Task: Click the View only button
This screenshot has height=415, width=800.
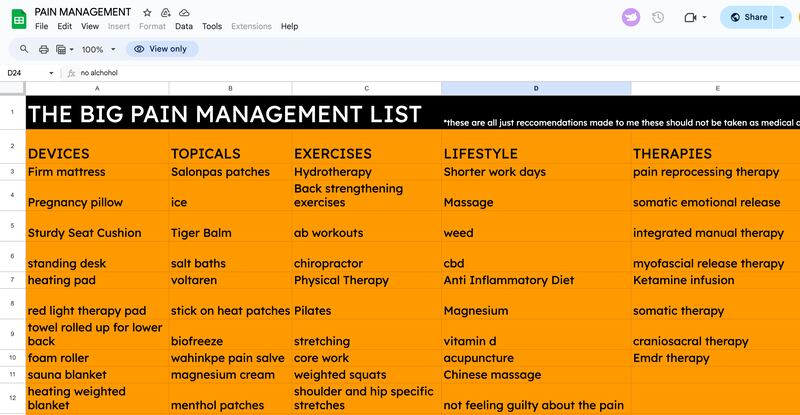Action: pos(162,49)
